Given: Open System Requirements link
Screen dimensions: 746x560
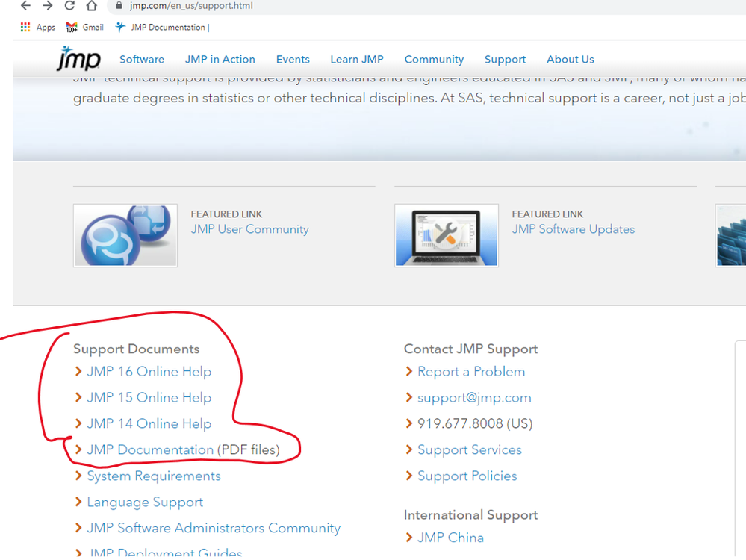Looking at the screenshot, I should pos(154,476).
